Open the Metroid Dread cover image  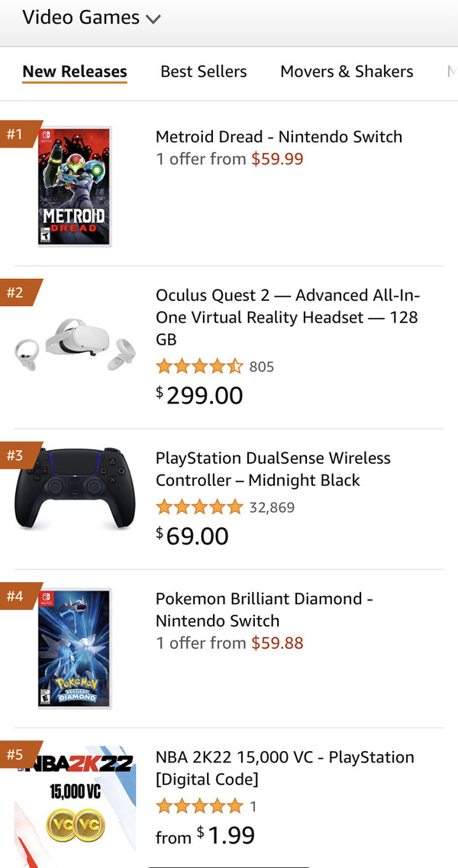click(x=75, y=186)
